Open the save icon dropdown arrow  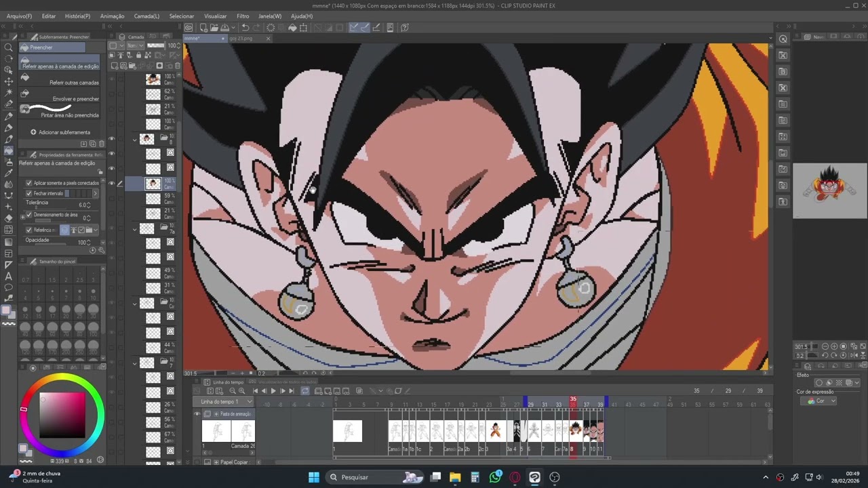(232, 28)
